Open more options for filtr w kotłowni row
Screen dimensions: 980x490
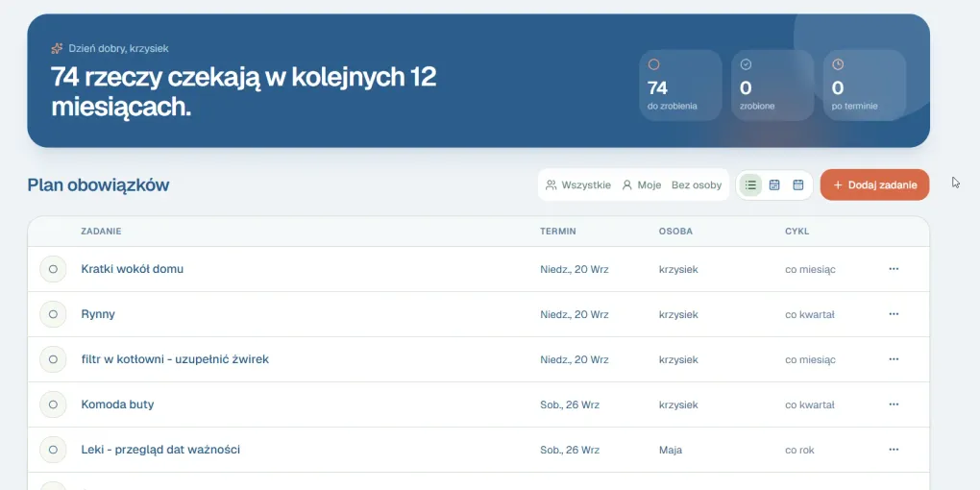pos(894,359)
